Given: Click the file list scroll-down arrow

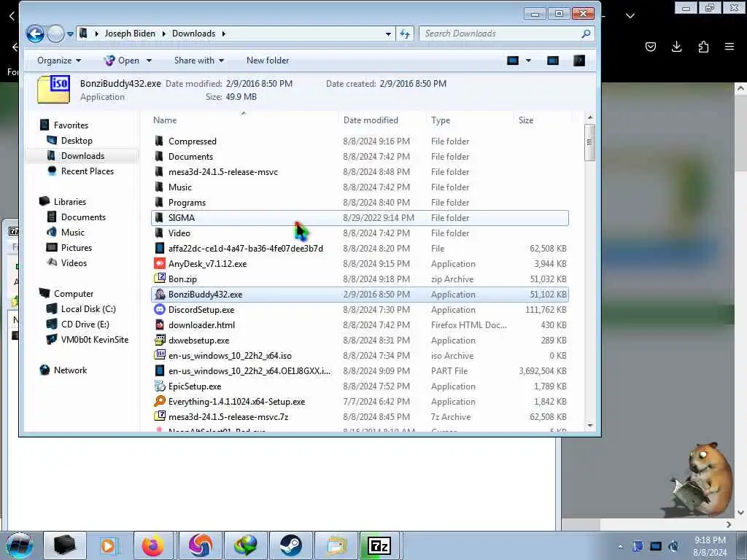Looking at the screenshot, I should click(590, 425).
